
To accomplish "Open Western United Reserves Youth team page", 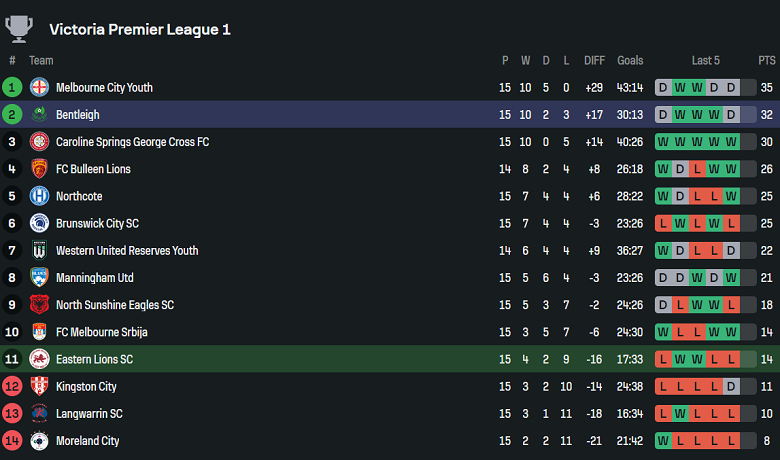I will pos(127,251).
